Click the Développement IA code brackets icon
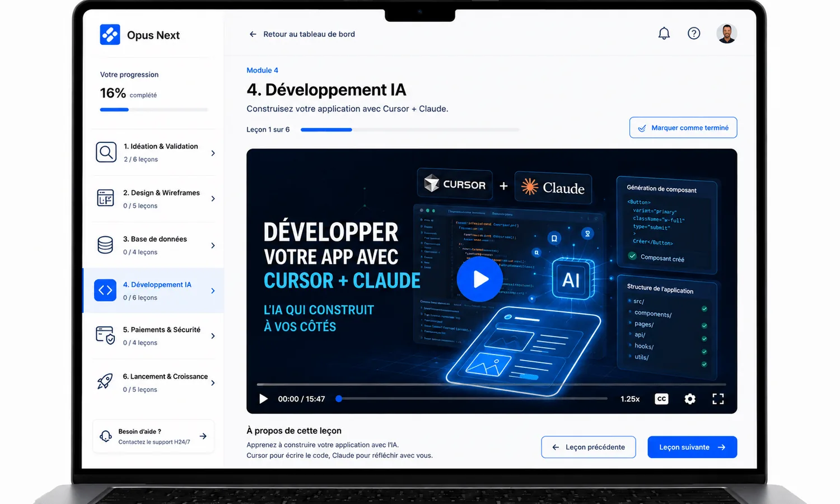The image size is (840, 504). [105, 290]
